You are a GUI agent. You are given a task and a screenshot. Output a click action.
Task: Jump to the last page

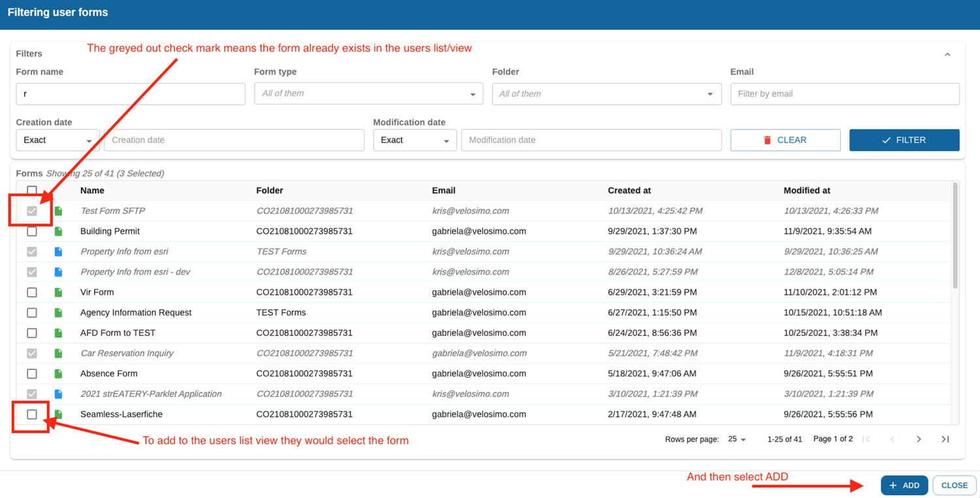point(945,439)
